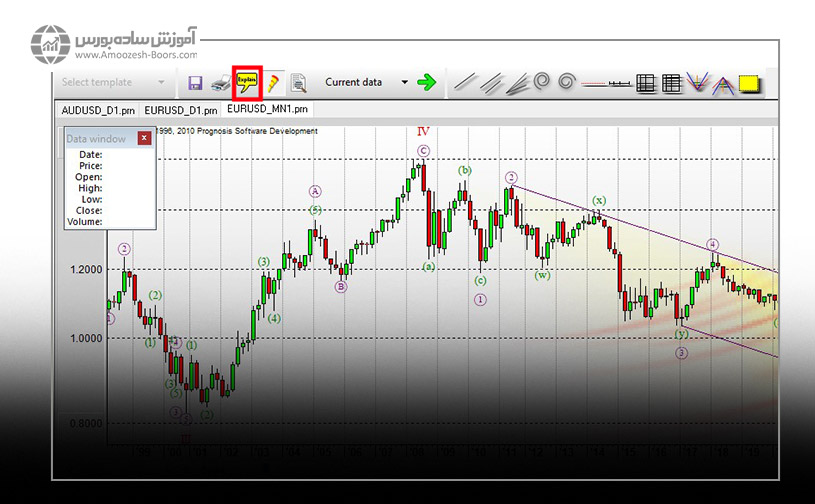Open the Explain speech bubble tool
This screenshot has height=504, width=815.
[246, 82]
